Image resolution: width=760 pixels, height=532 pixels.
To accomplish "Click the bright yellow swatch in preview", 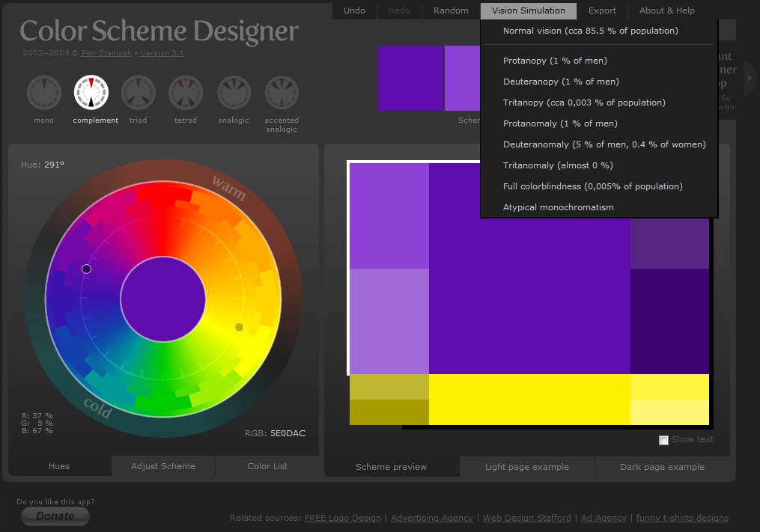I will (x=529, y=399).
